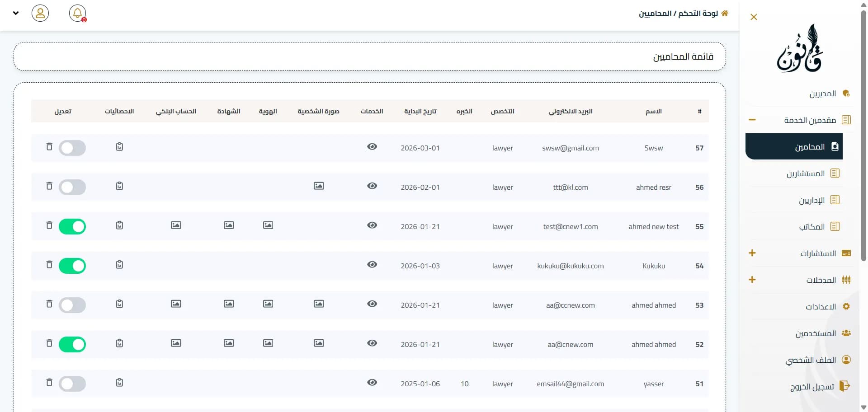This screenshot has height=412, width=868.
Task: Click the home icon in breadcrumb
Action: pos(725,13)
